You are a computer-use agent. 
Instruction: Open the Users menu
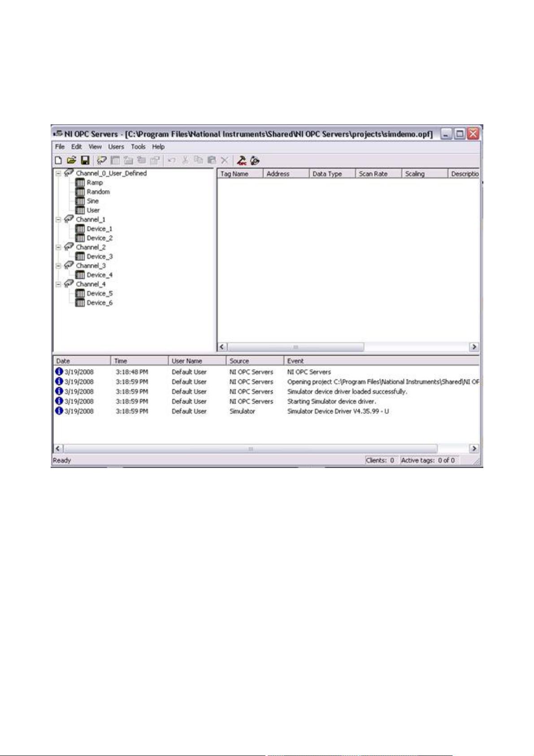(x=116, y=147)
